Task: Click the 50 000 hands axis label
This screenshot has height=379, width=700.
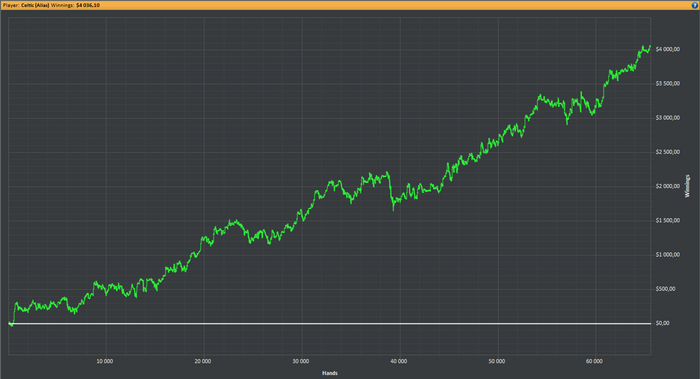Action: pyautogui.click(x=496, y=361)
